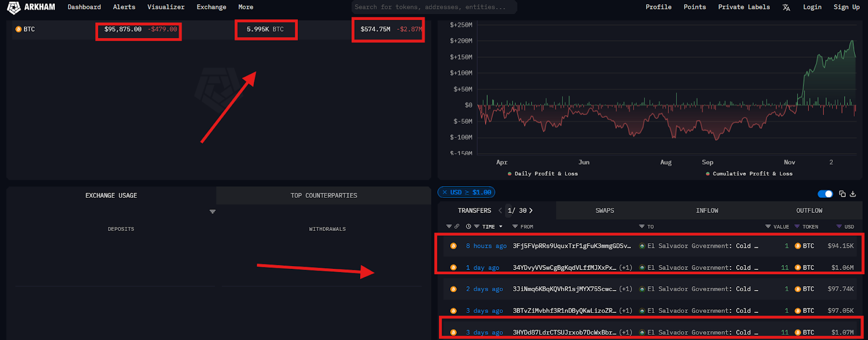
Task: Click the 5.995K BTC holdings value
Action: 265,29
